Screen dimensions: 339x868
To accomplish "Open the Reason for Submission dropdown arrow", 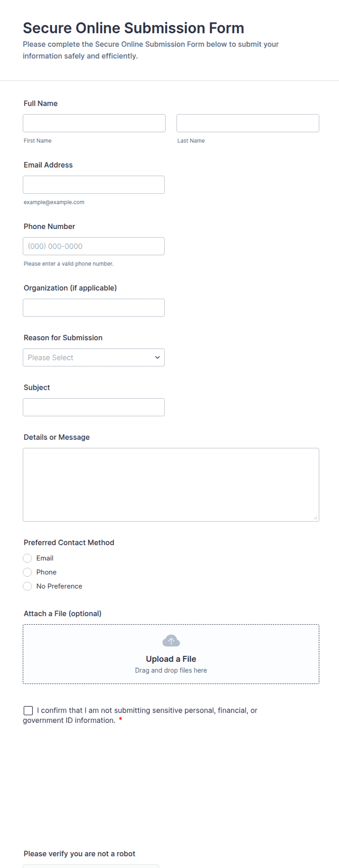I will (x=157, y=357).
